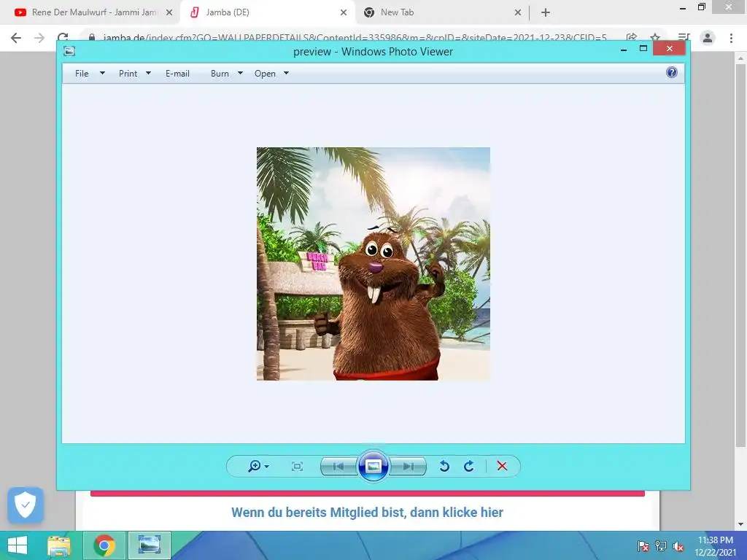Click the Chrome address bar URL
The image size is (747, 560).
point(355,37)
